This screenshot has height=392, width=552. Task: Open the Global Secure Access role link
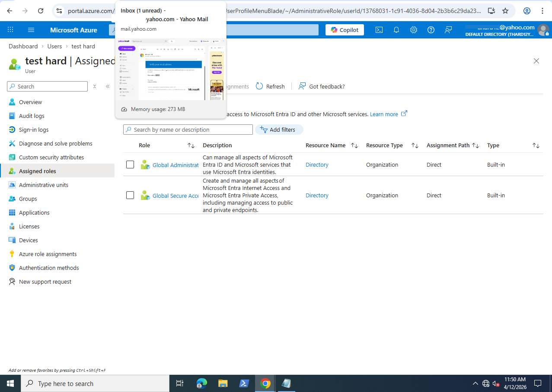[x=175, y=196]
